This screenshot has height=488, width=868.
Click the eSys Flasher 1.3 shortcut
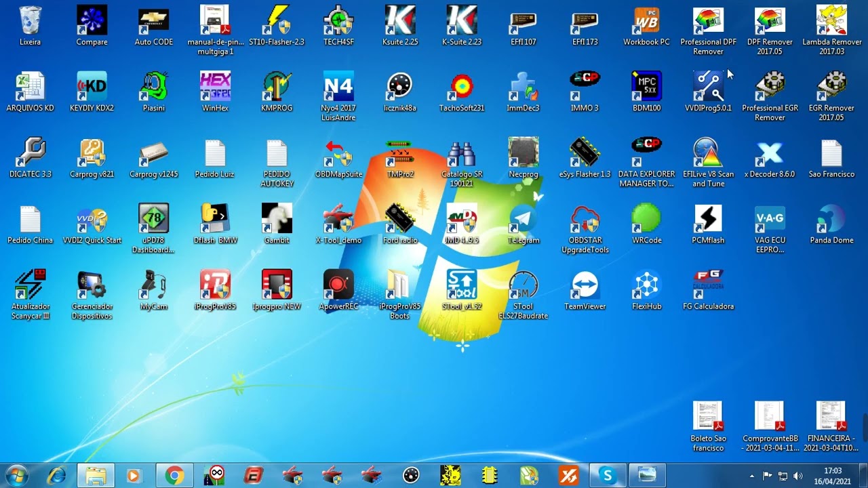pos(585,152)
